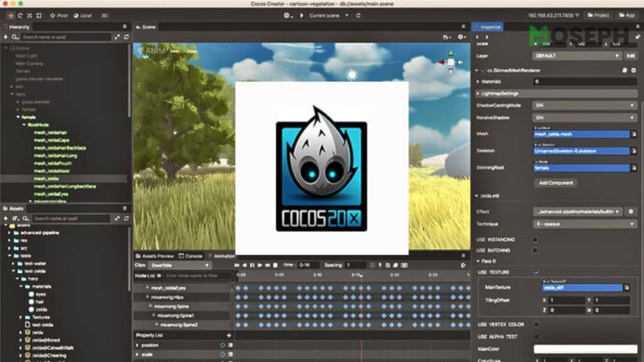This screenshot has width=644, height=362.
Task: Open the App button at top right
Action: 627,15
